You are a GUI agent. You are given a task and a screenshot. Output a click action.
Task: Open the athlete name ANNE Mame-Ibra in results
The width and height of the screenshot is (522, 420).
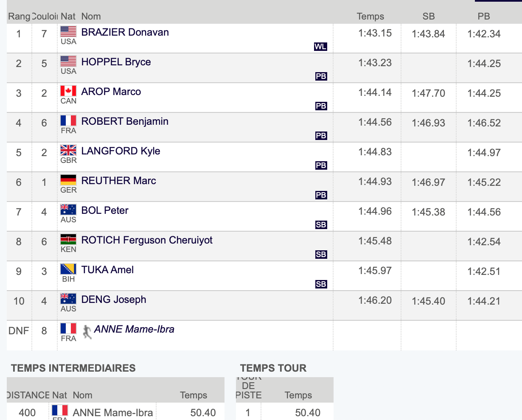[134, 329]
